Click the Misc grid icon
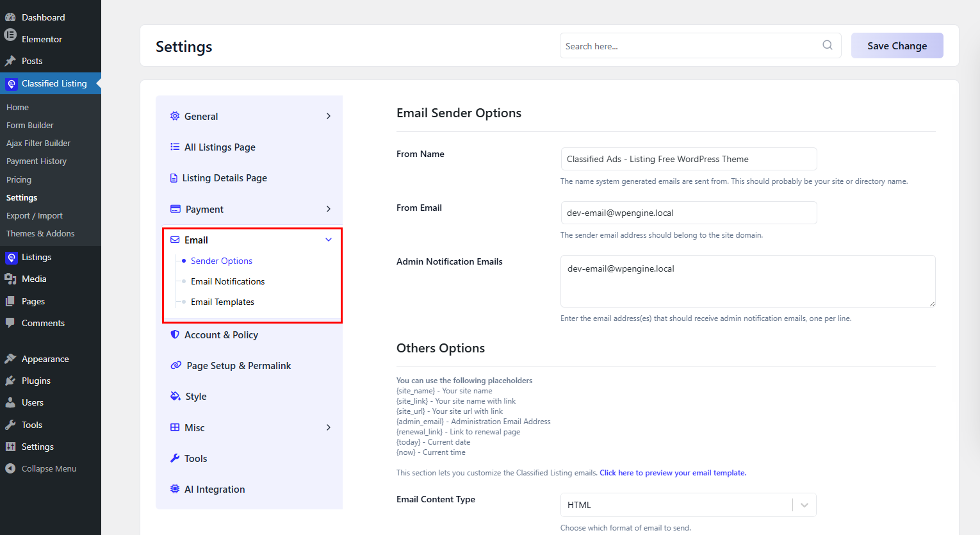 (175, 427)
